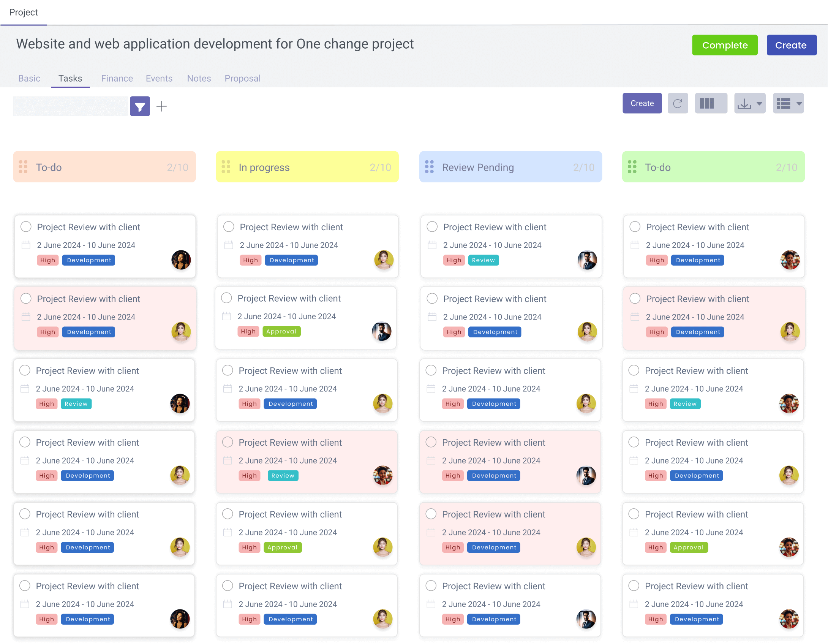Click the Complete button

click(725, 45)
